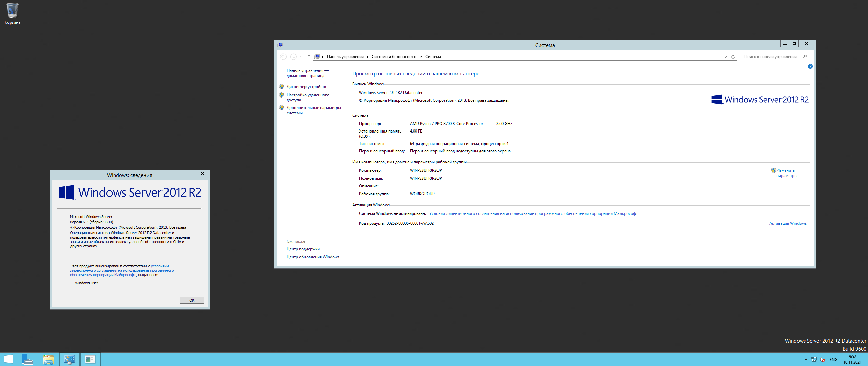
Task: Show hidden tray icons arrow
Action: 806,359
